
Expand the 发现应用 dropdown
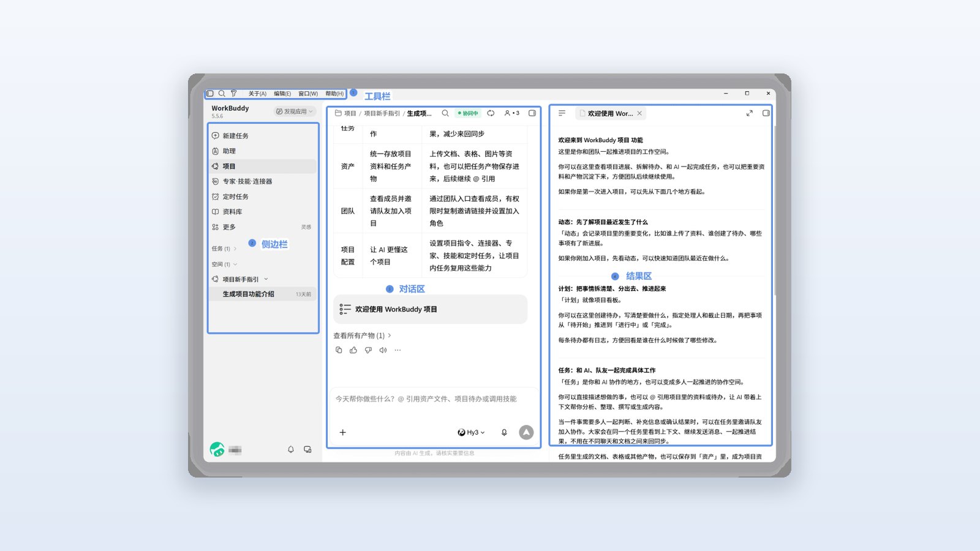295,111
